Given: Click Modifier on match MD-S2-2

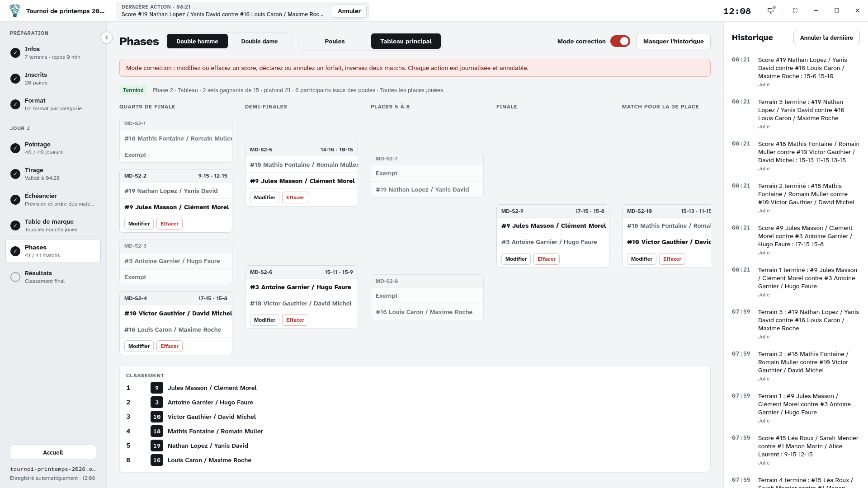Looking at the screenshot, I should click(x=139, y=224).
